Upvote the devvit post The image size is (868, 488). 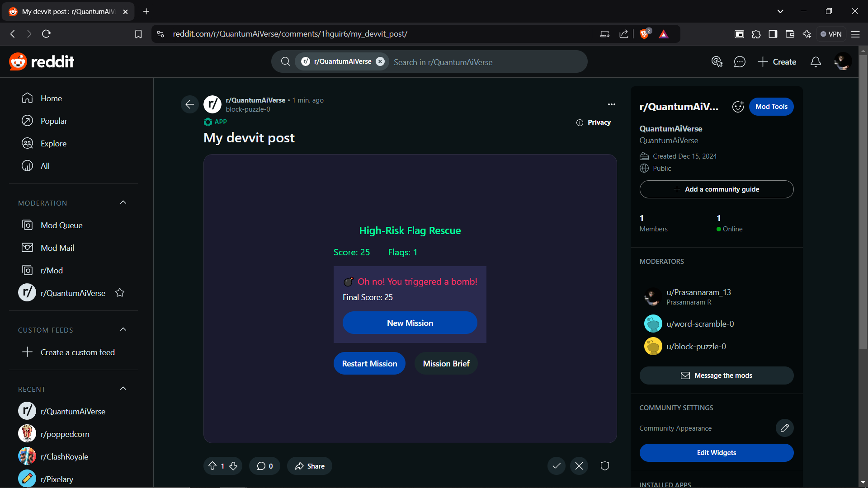tap(212, 466)
